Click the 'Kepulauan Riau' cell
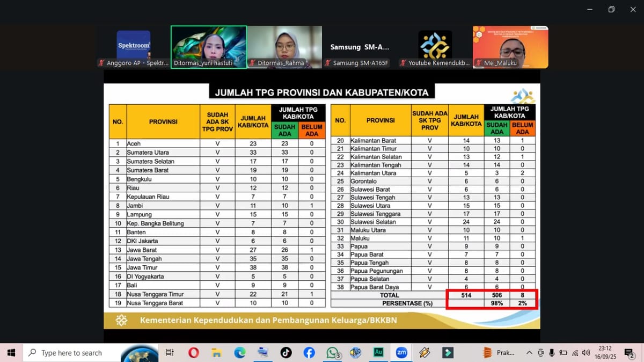This screenshot has width=644, height=362. click(163, 197)
